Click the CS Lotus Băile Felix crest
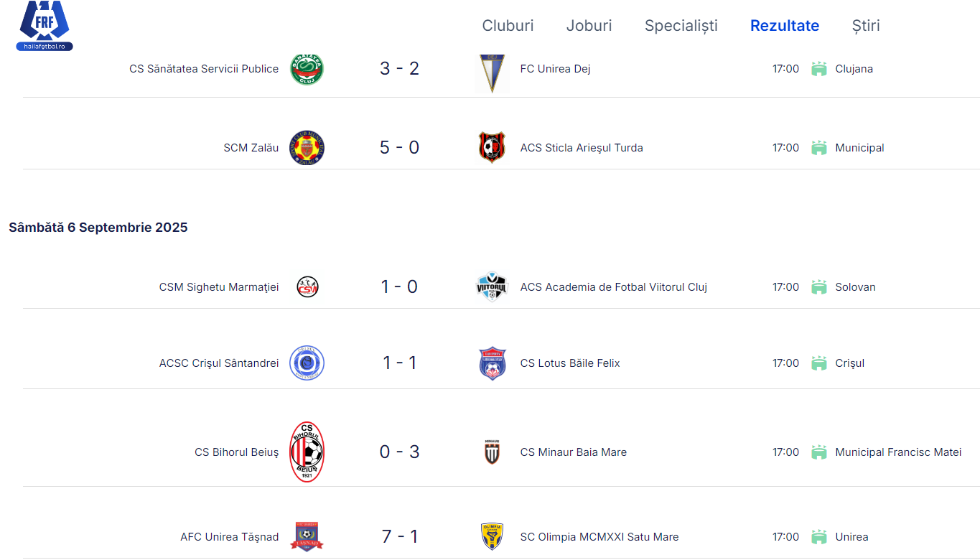 [492, 363]
